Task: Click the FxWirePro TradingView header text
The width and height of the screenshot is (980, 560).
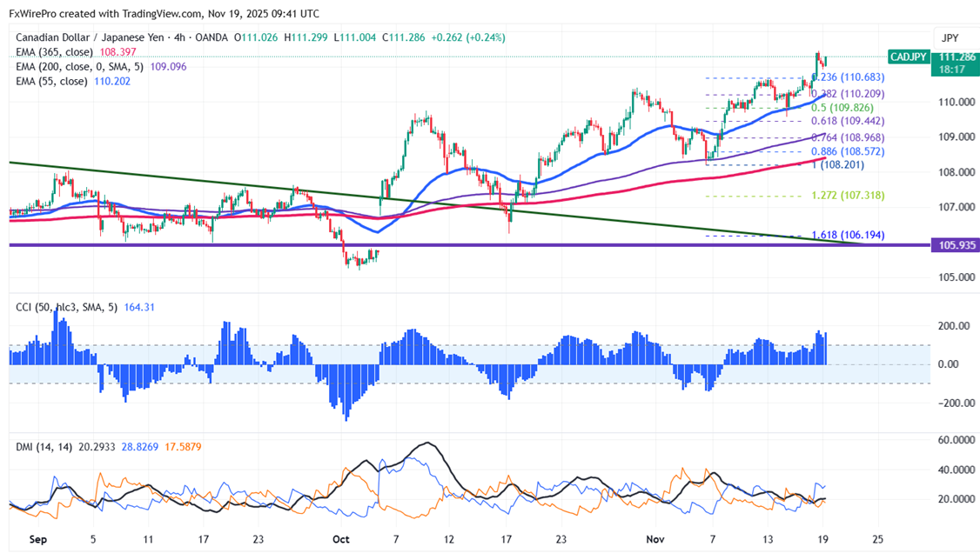Action: coord(164,13)
